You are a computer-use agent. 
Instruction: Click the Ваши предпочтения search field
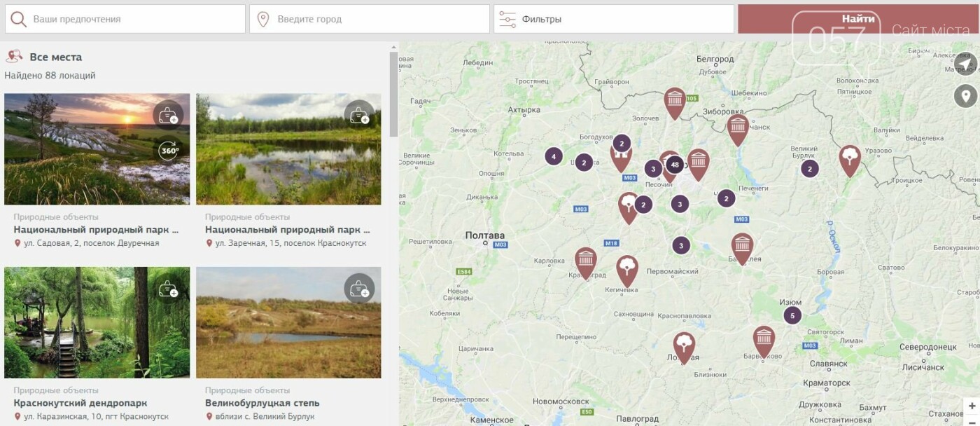[126, 20]
